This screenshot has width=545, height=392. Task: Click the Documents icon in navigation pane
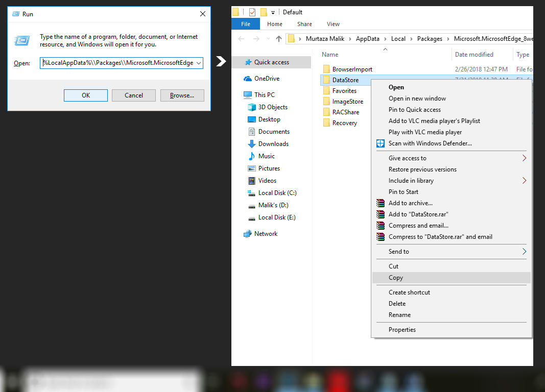(252, 132)
